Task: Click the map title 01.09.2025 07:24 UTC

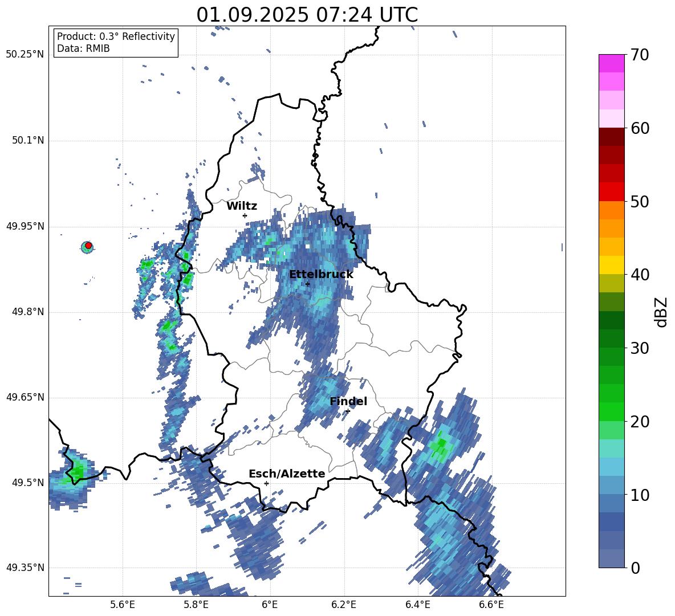Action: [307, 15]
